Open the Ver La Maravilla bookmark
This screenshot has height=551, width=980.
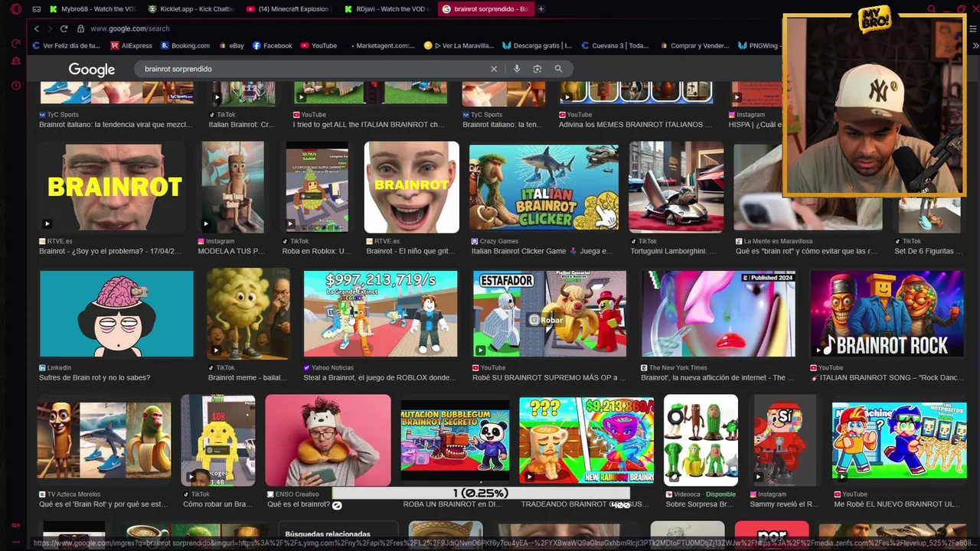pos(459,46)
